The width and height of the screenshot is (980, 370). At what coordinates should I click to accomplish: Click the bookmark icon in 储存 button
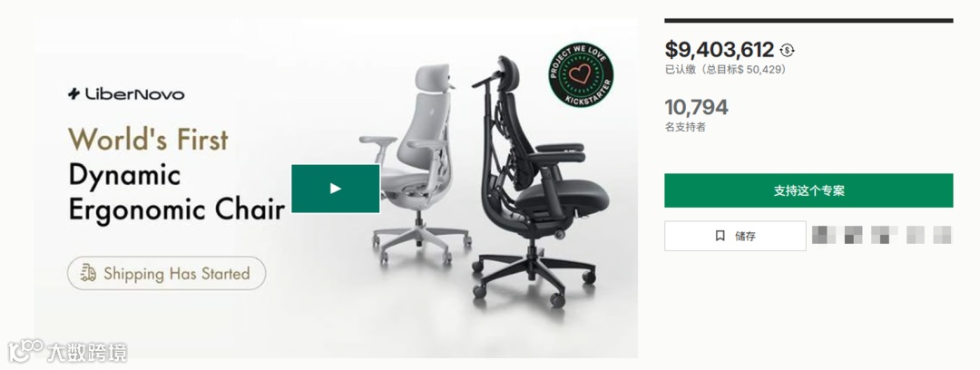pyautogui.click(x=720, y=236)
